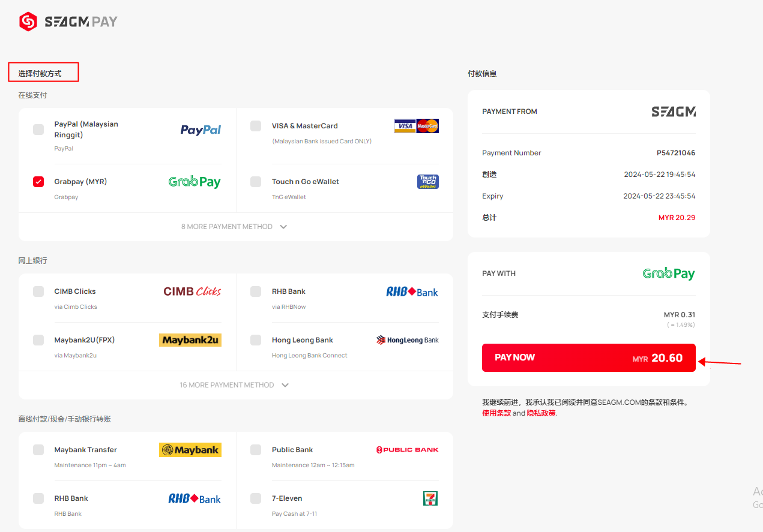The image size is (763, 532).
Task: Click the (= 1.49%) fee percentage
Action: coord(681,325)
